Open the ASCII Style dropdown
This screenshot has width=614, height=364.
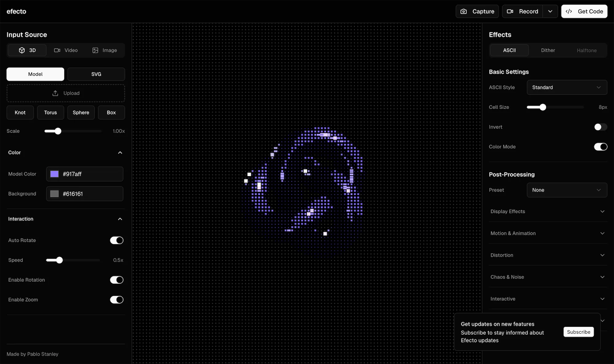(x=567, y=87)
